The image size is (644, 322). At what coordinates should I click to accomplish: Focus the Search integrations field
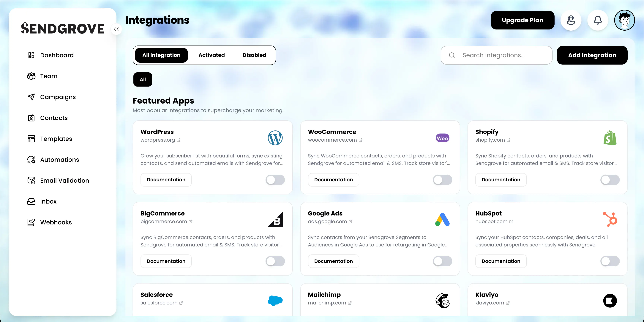[496, 55]
